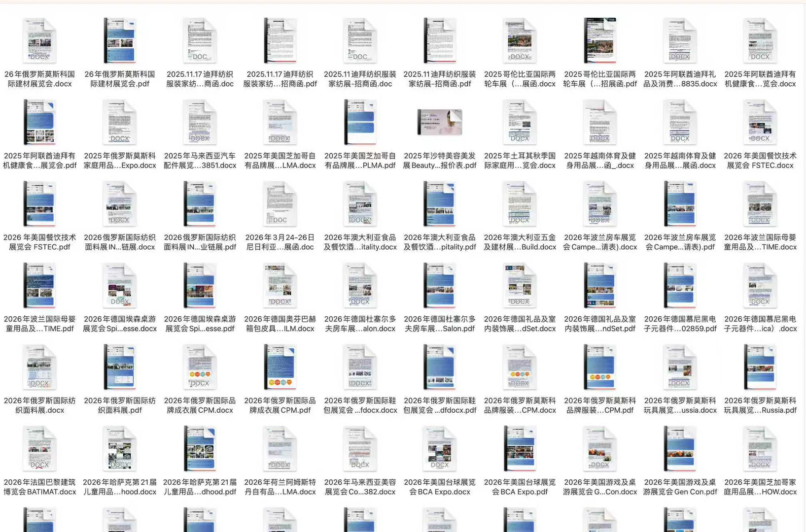Click filename "2025 哥伦比亚国际两轮车展（…招展函.pdf"

[600, 79]
